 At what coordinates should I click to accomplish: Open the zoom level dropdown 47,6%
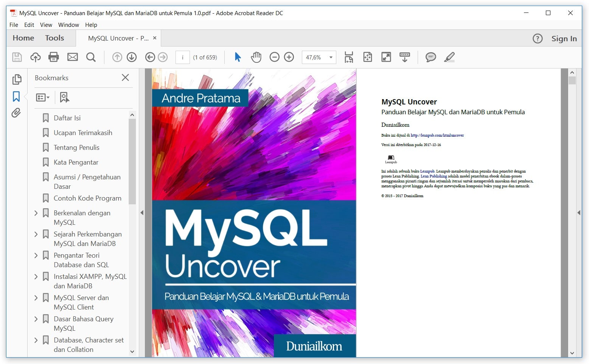(x=331, y=58)
